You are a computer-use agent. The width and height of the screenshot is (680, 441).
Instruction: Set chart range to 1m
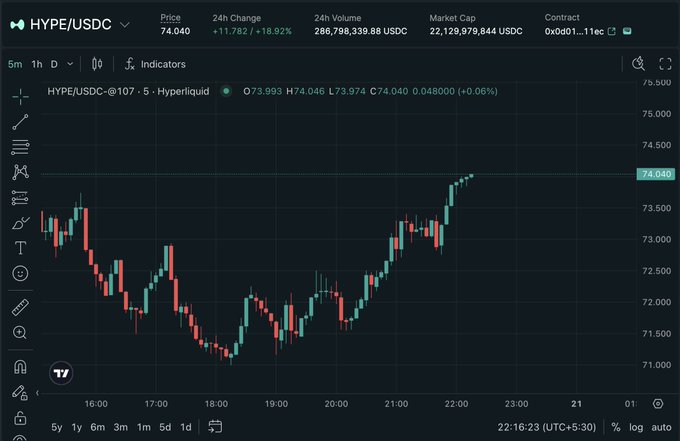coord(144,427)
